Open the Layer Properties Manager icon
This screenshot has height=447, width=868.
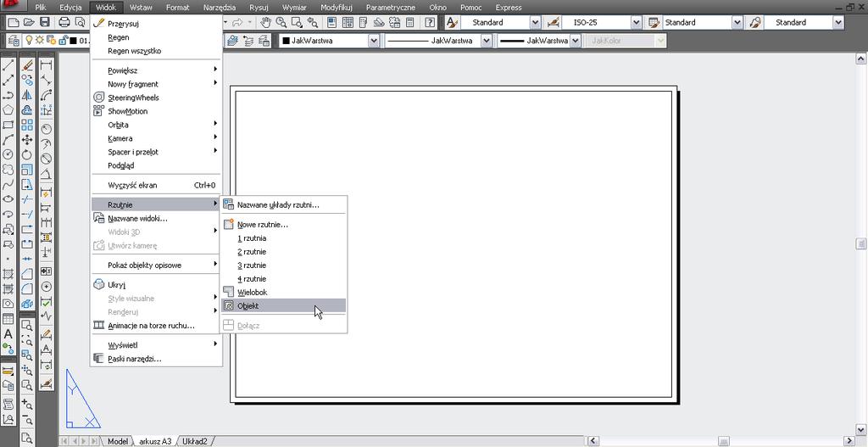[14, 41]
